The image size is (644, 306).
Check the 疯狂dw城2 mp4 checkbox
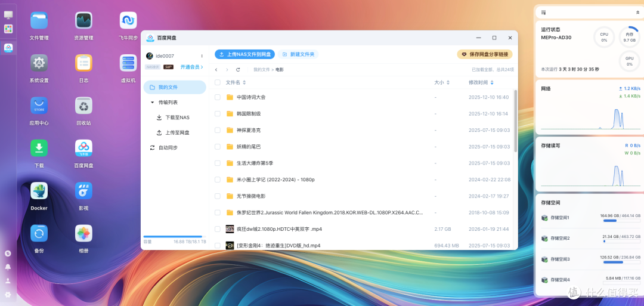218,229
